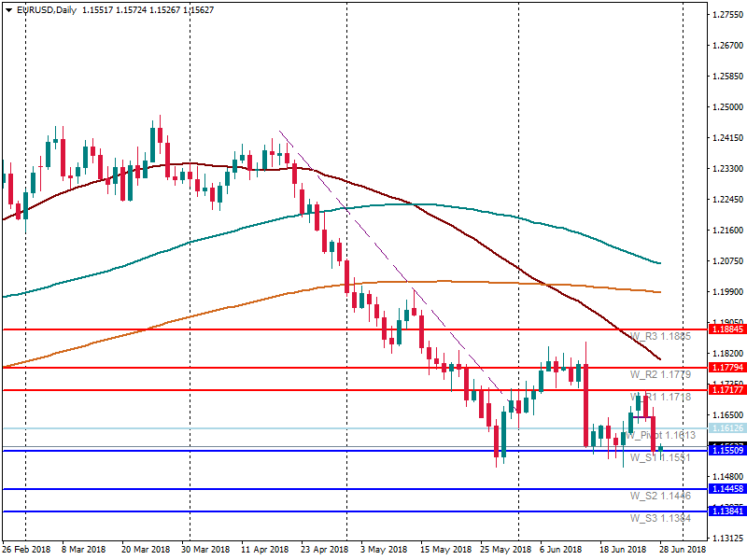
Task: Select the red 1.17794 price tag
Action: tap(727, 368)
